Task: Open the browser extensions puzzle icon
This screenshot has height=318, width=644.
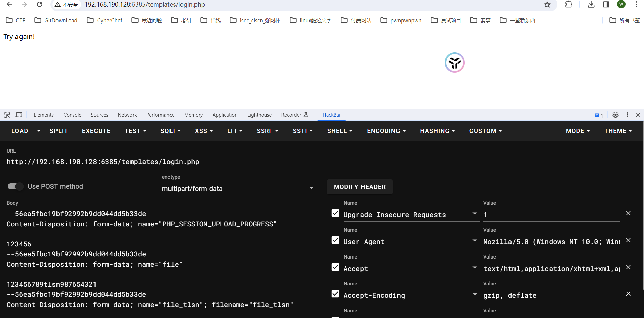Action: tap(568, 4)
